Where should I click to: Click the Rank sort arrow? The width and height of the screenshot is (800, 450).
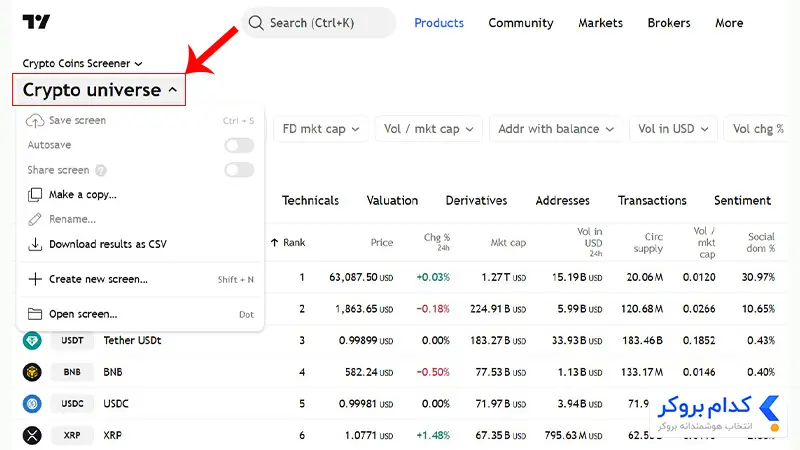click(274, 243)
